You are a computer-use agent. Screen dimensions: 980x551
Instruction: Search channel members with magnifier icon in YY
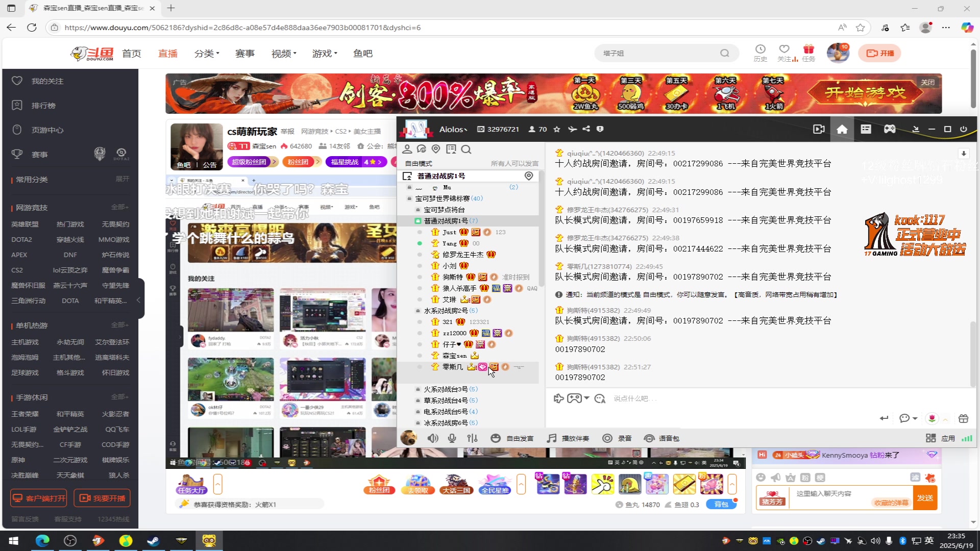[466, 149]
